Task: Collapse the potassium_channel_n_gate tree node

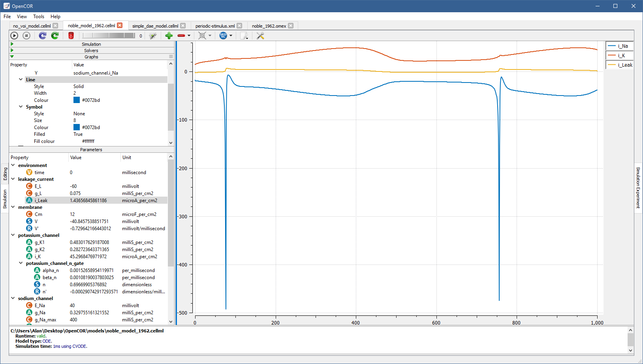Action: point(21,263)
